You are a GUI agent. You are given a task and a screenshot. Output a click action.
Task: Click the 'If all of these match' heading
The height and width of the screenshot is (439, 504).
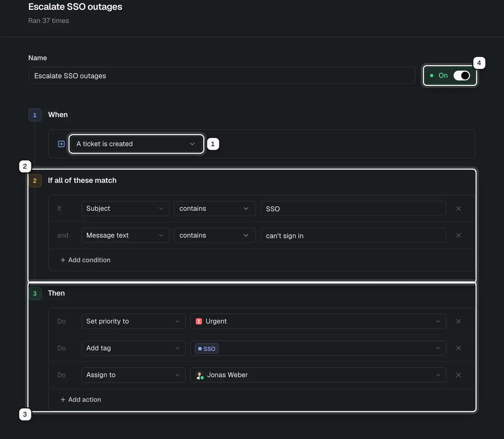pyautogui.click(x=82, y=180)
